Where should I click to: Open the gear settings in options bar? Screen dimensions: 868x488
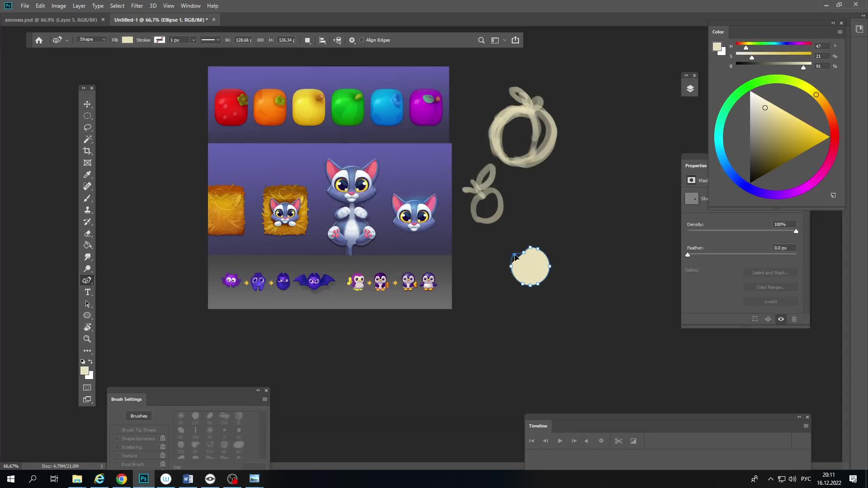click(352, 40)
